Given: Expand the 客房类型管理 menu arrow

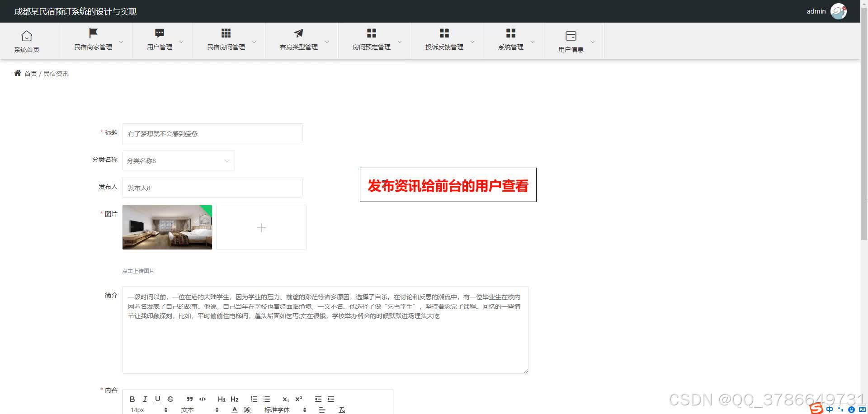Looking at the screenshot, I should [327, 42].
